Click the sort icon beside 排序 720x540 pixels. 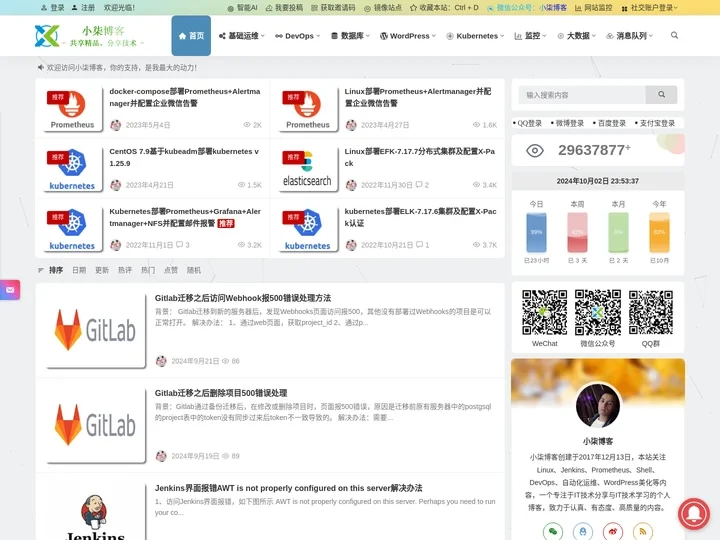(41, 270)
